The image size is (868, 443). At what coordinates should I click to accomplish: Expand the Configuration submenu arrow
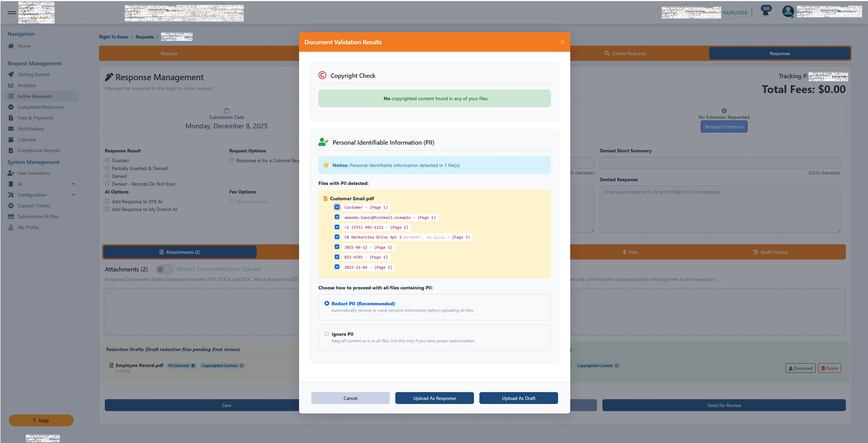[x=74, y=195]
